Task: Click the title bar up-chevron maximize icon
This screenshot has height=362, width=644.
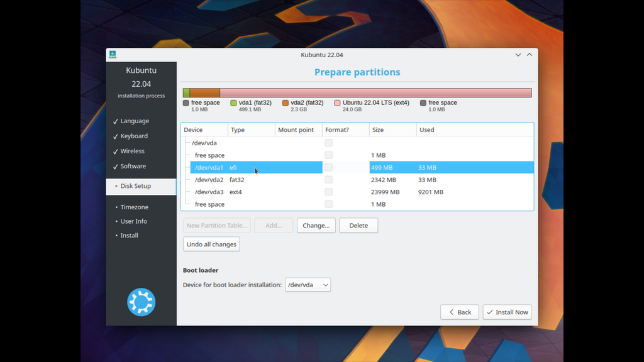Action: tap(530, 55)
